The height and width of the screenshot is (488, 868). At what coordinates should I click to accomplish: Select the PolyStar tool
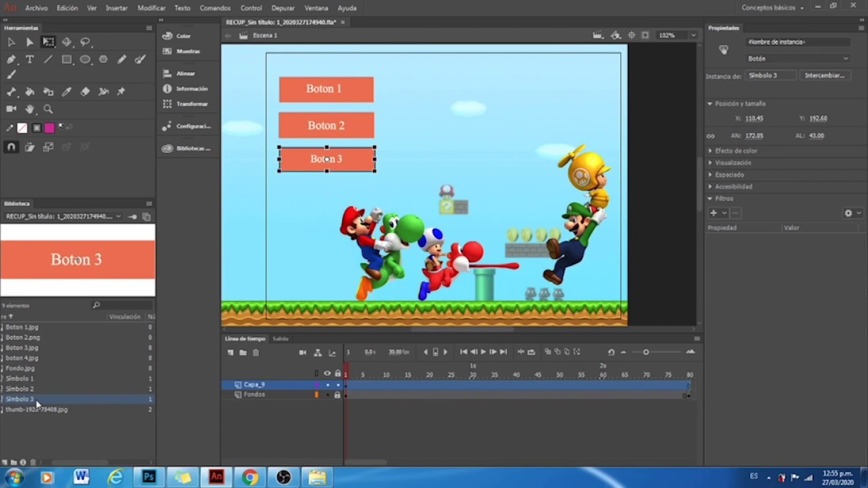103,60
